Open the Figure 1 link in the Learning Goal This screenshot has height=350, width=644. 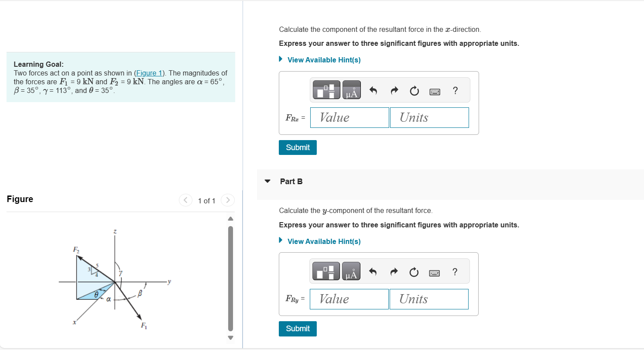[x=149, y=73]
